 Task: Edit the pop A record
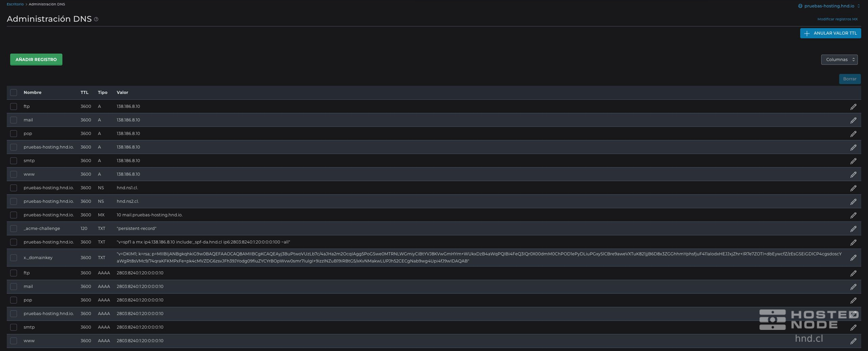coord(853,134)
